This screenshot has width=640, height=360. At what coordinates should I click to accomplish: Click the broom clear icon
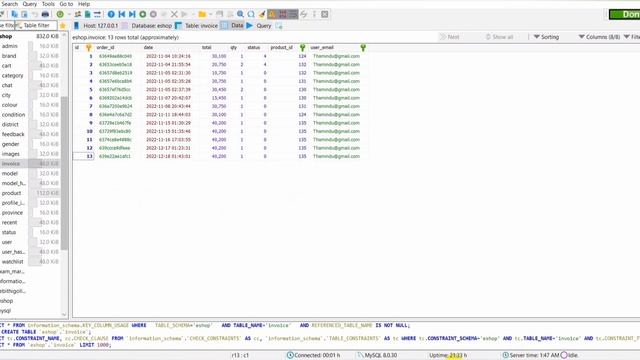(x=262, y=14)
